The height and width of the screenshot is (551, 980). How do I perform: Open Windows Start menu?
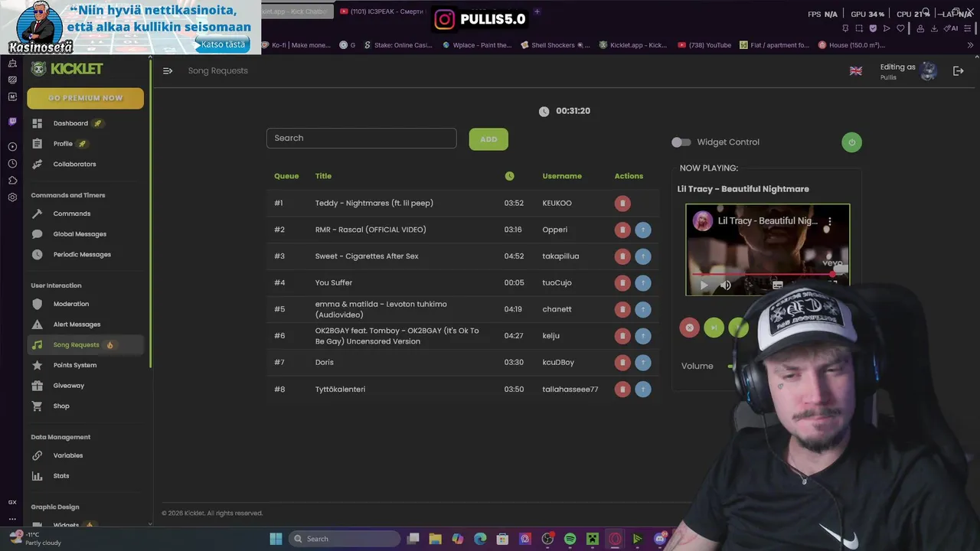click(276, 539)
